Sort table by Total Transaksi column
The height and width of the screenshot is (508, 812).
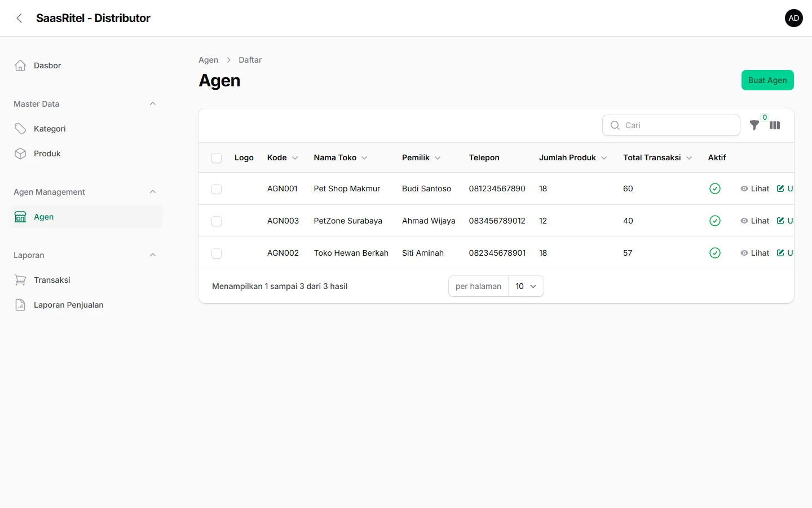657,157
